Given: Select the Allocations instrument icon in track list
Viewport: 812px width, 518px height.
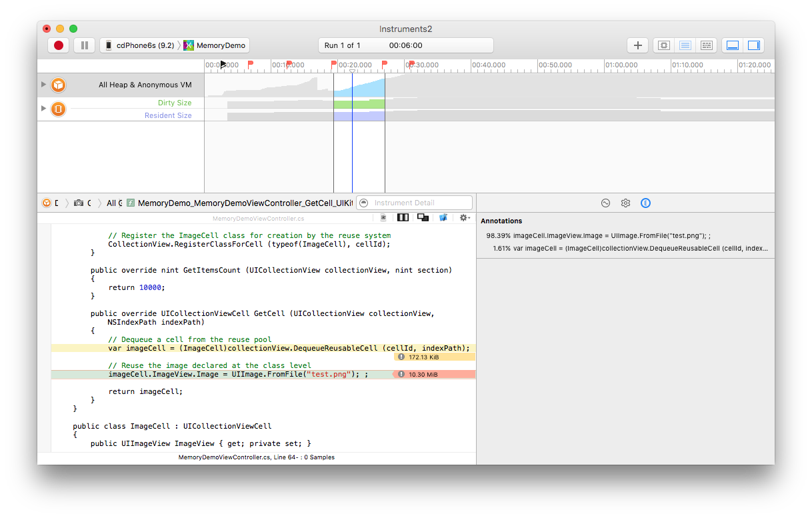Looking at the screenshot, I should point(59,85).
